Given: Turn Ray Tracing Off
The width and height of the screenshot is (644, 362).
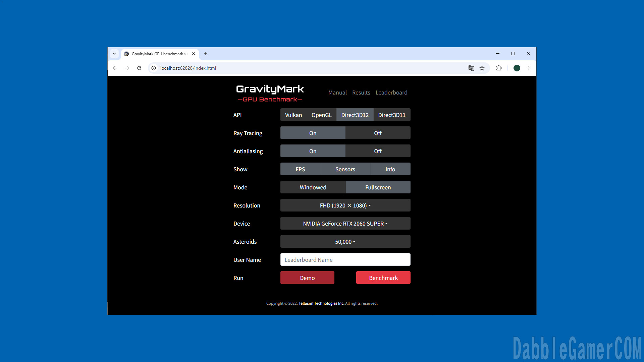Looking at the screenshot, I should (378, 133).
